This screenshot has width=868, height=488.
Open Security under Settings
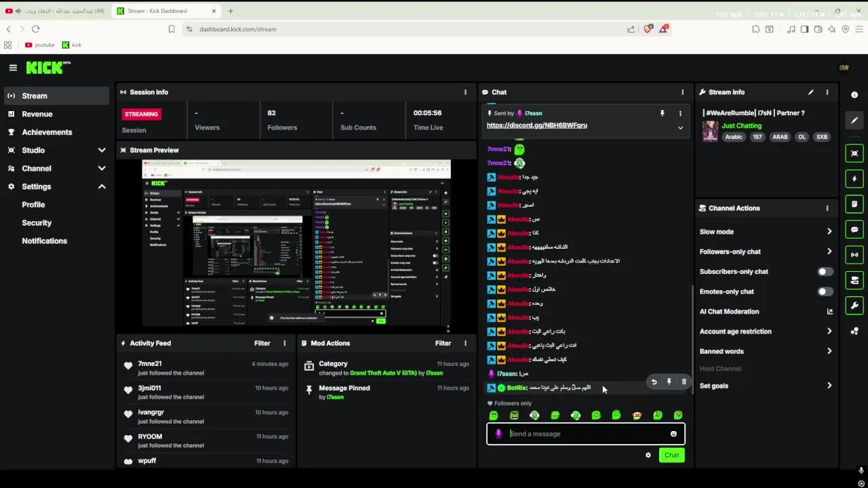(37, 222)
